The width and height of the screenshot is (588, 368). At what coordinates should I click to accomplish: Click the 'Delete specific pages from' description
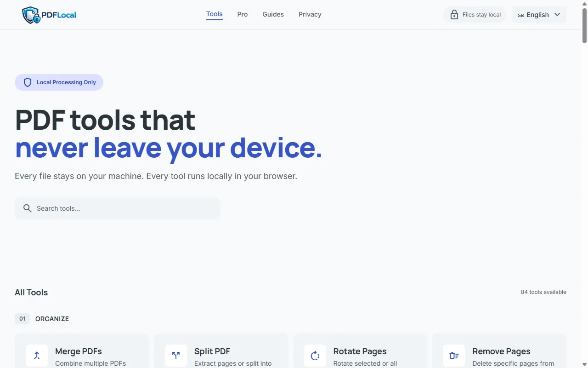(513, 363)
